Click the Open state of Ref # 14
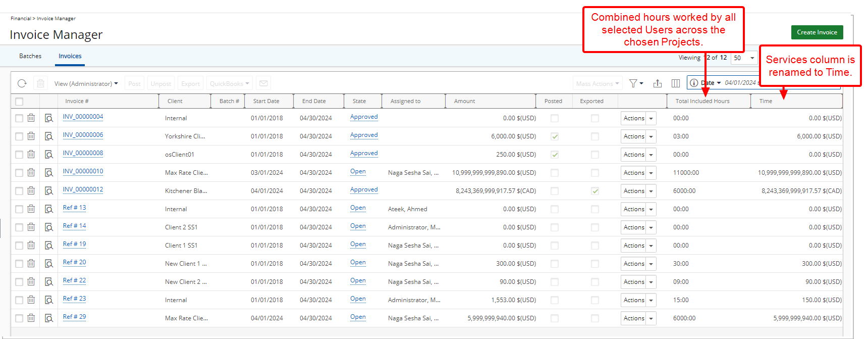 [x=358, y=226]
